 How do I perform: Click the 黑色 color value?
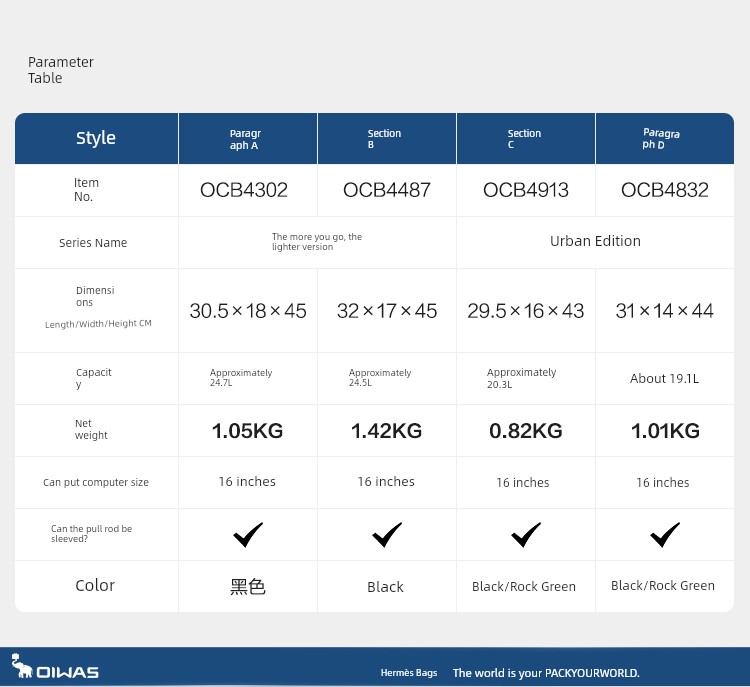click(248, 587)
